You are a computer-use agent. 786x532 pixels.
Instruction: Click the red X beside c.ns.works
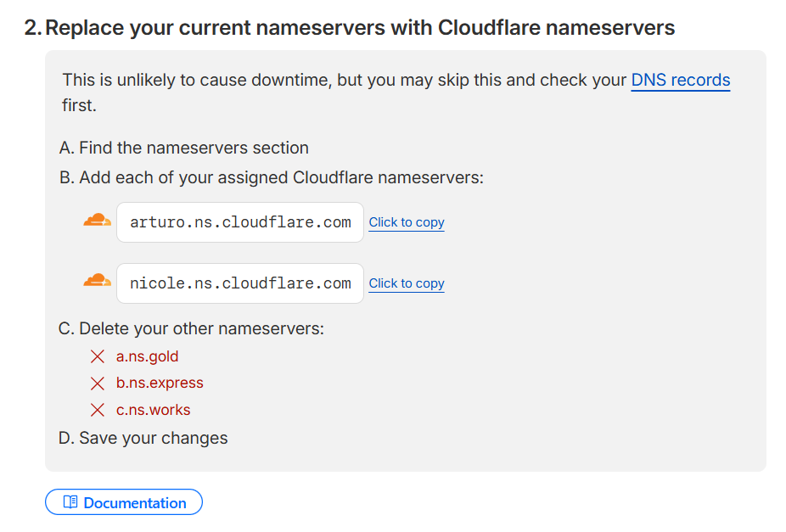pos(98,410)
